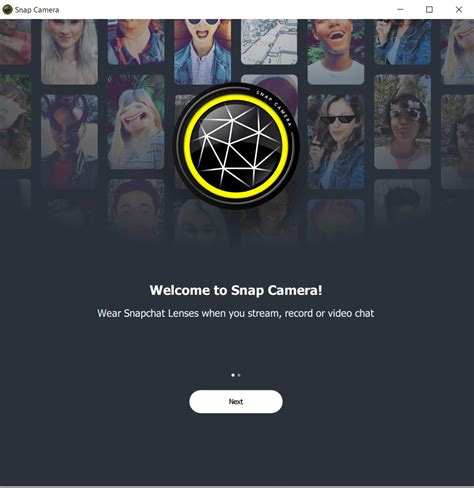Image resolution: width=474 pixels, height=488 pixels.
Task: Click the Snap Camera lens logo
Action: pyautogui.click(x=236, y=146)
